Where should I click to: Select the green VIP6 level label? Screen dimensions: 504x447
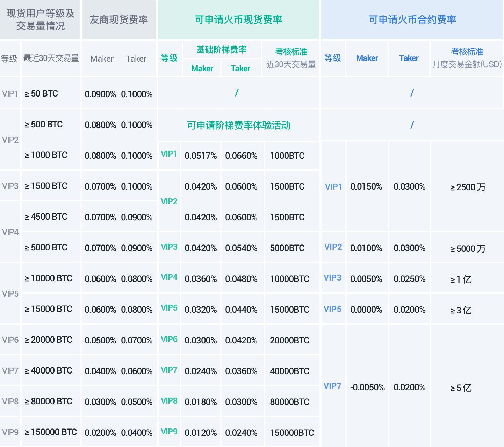click(x=169, y=339)
